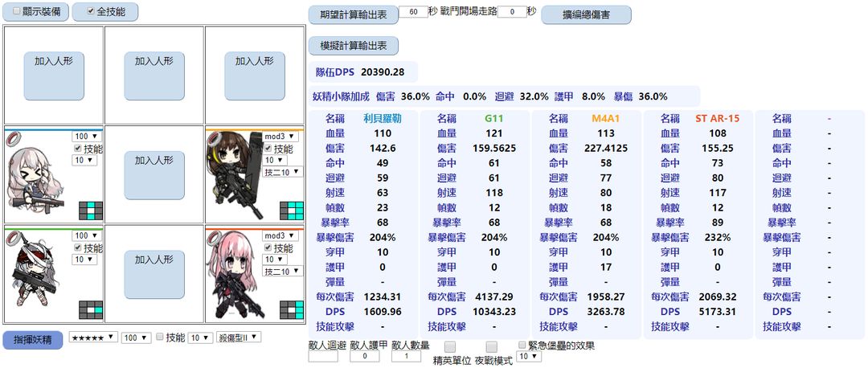The height and width of the screenshot is (368, 868).
Task: Open M4A1's skill level 10 dropdown
Action: (275, 160)
